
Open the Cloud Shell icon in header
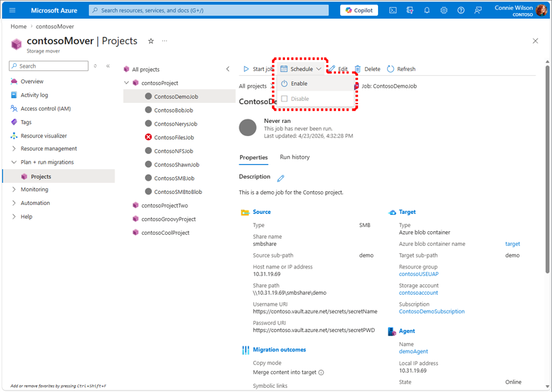(393, 10)
